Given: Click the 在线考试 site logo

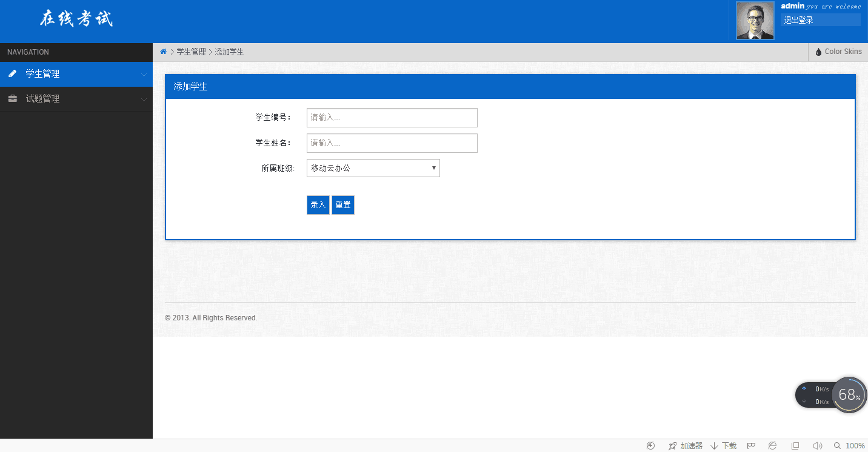Looking at the screenshot, I should [76, 19].
